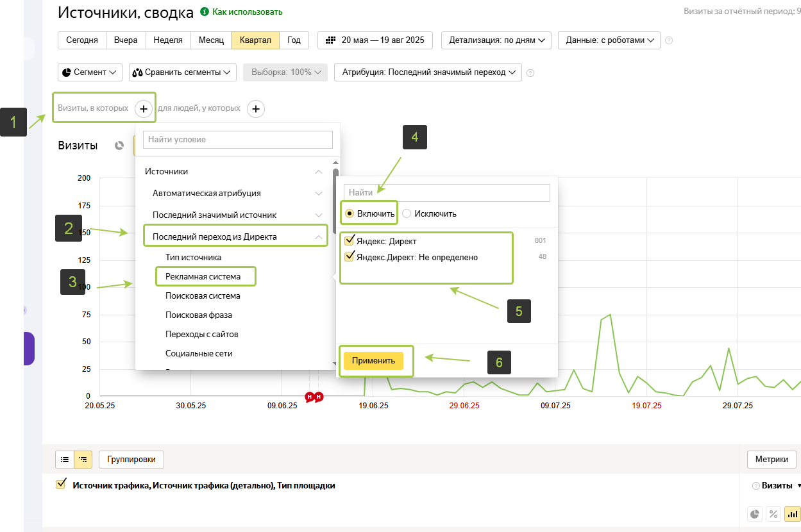
Task: Select the pie chart view icon under 'Метрики'
Action: 755,513
